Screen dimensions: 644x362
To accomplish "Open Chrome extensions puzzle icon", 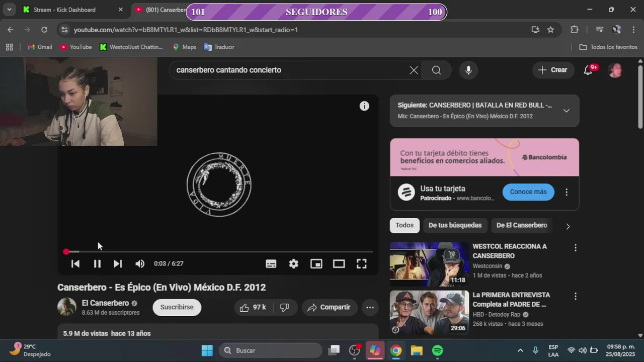I will (575, 30).
